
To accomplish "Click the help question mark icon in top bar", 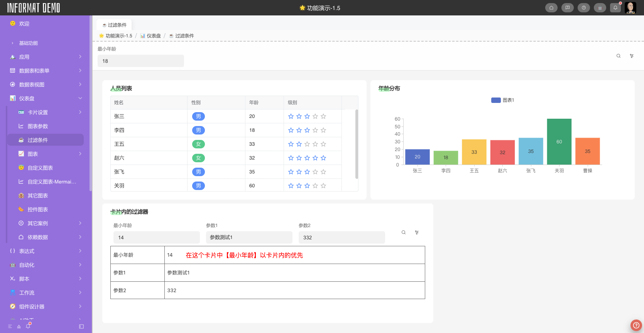I will (583, 8).
